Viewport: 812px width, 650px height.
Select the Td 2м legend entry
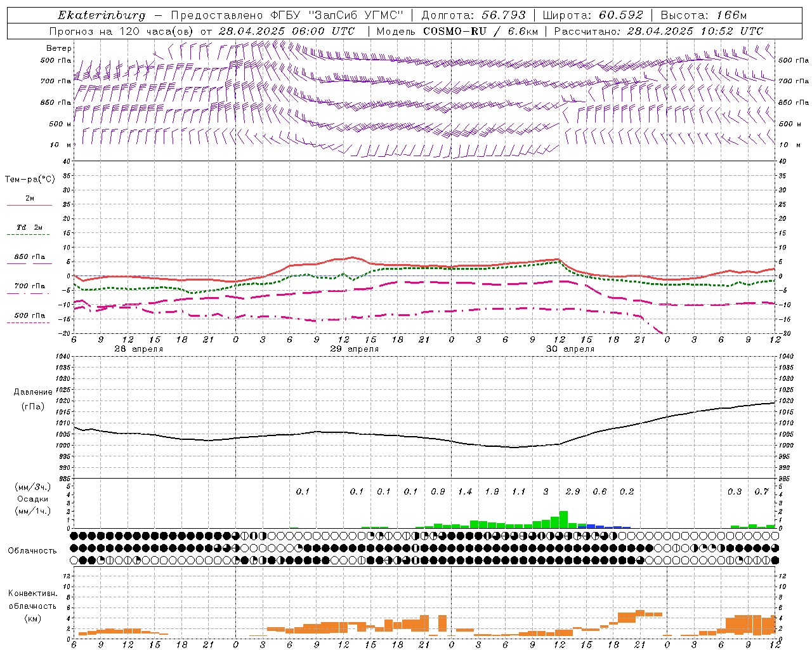point(29,227)
